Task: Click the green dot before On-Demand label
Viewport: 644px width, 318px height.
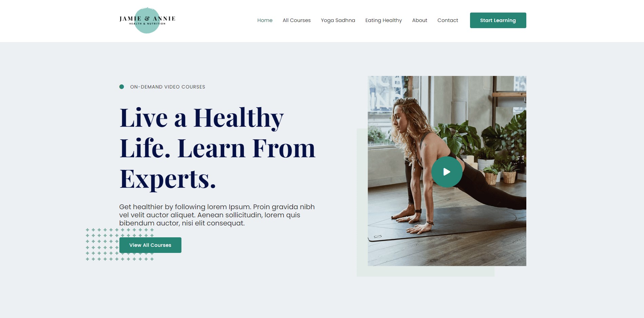Action: tap(122, 87)
